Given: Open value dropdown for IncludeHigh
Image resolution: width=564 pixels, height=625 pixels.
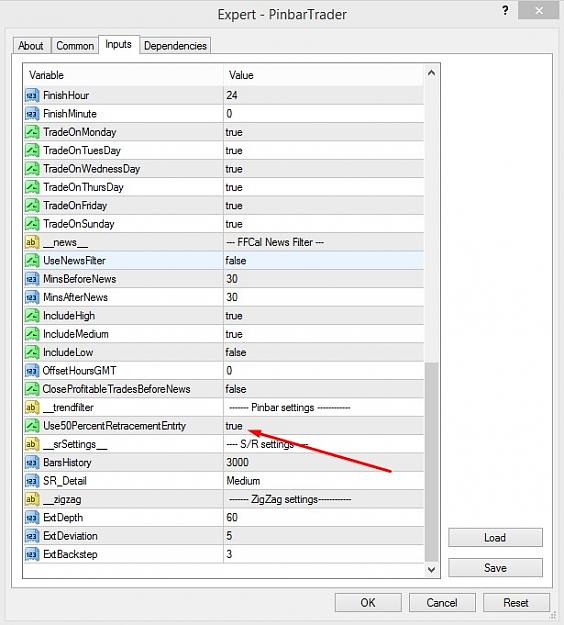Looking at the screenshot, I should point(324,315).
